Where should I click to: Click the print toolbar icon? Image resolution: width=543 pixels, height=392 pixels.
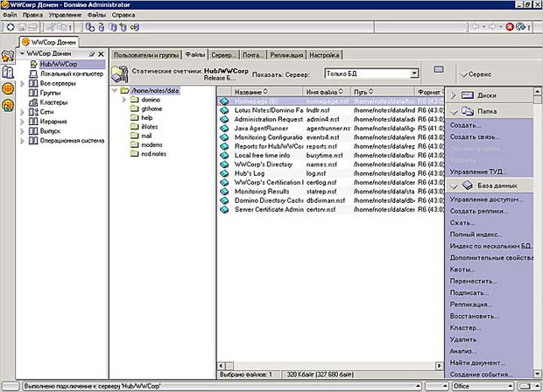coord(32,27)
